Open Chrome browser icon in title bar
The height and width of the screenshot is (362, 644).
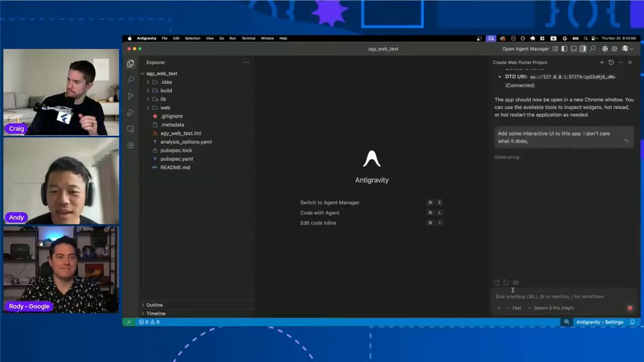[605, 49]
